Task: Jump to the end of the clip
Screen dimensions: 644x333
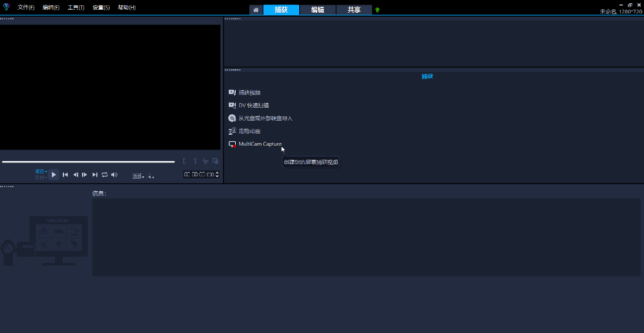Action: (95, 175)
